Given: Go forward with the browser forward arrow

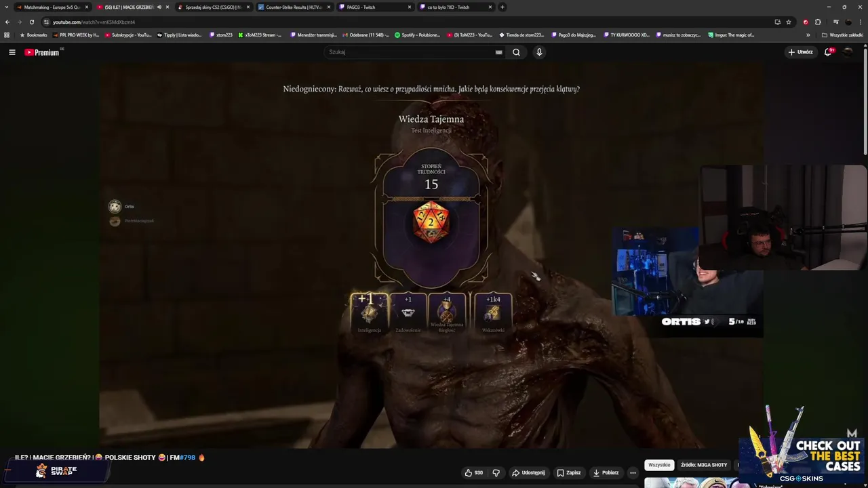Looking at the screenshot, I should pos(19,22).
